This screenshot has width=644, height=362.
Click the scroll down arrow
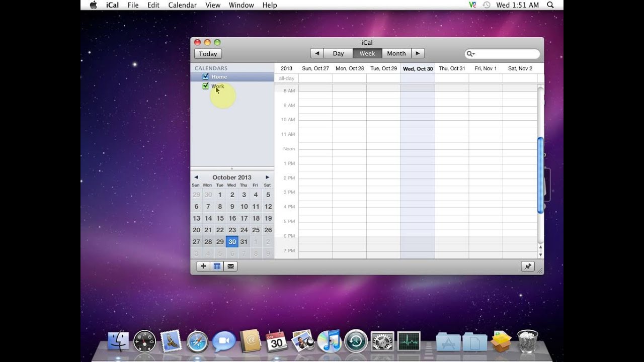click(541, 255)
